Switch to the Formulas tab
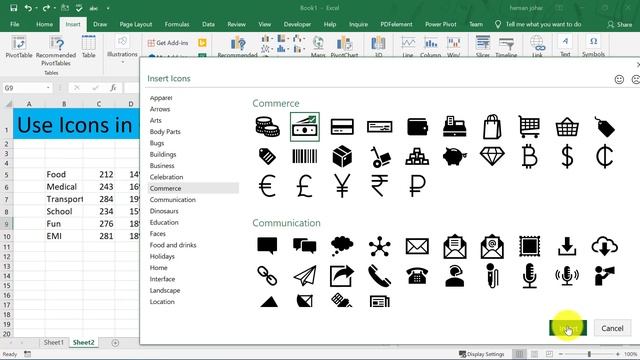Image resolution: width=640 pixels, height=360 pixels. [177, 24]
